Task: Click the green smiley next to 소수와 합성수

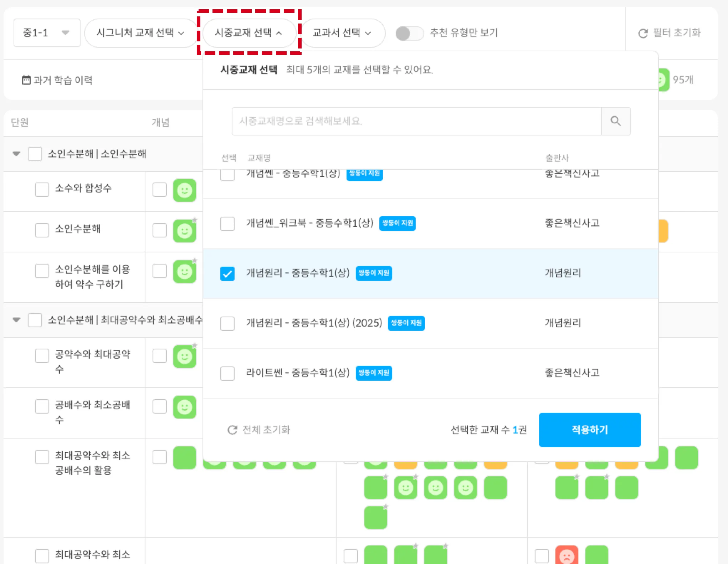Action: (185, 190)
